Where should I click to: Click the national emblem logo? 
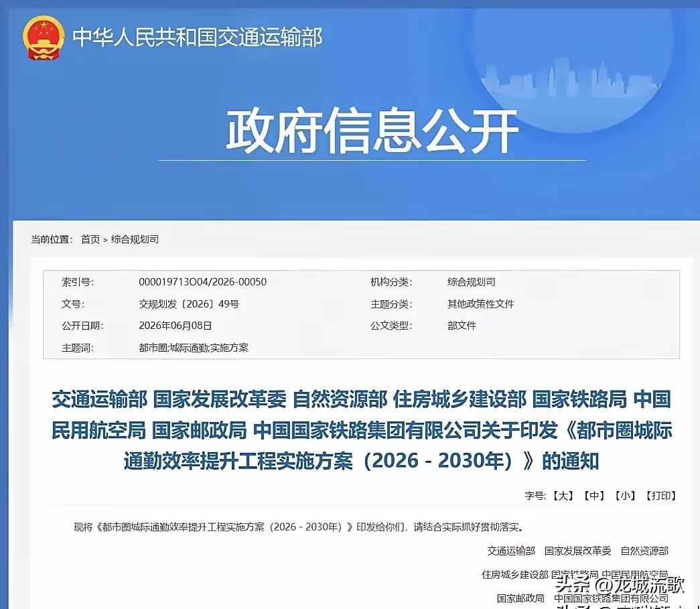click(43, 38)
